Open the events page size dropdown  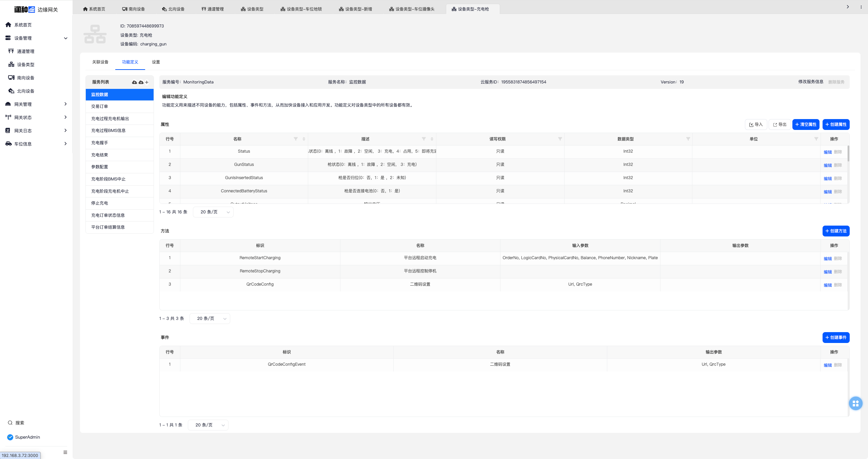(x=208, y=425)
